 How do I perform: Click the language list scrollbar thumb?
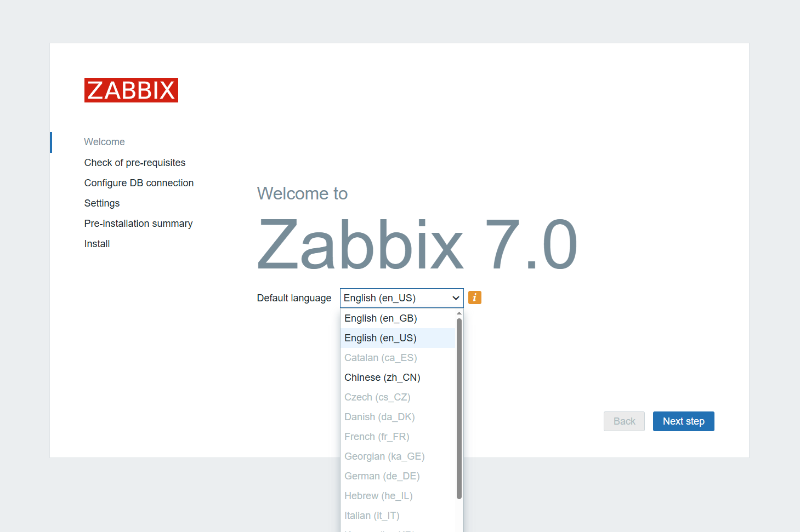[x=459, y=408]
